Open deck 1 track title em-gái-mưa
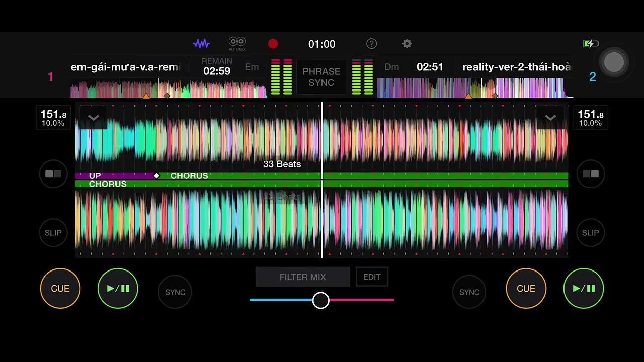This screenshot has height=362, width=644. [125, 67]
